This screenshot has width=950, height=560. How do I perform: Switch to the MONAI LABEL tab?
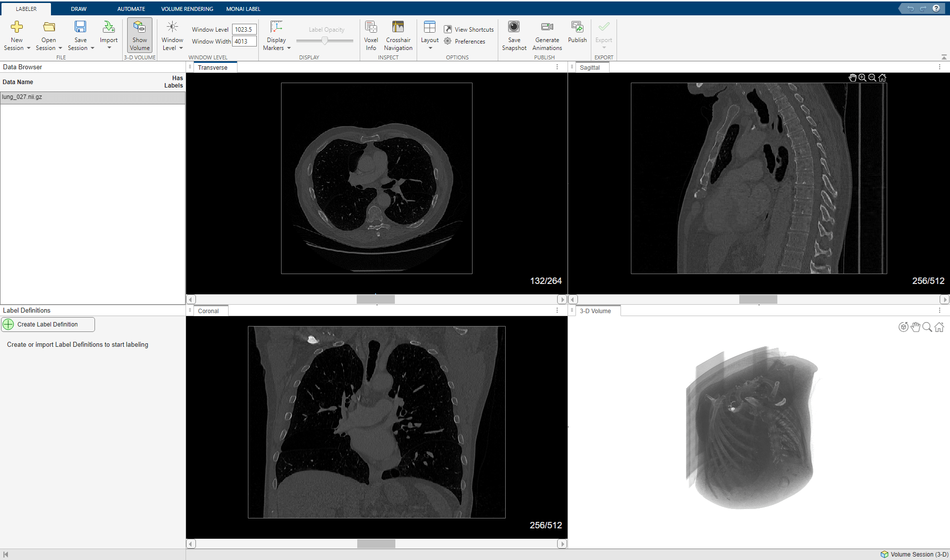point(243,8)
